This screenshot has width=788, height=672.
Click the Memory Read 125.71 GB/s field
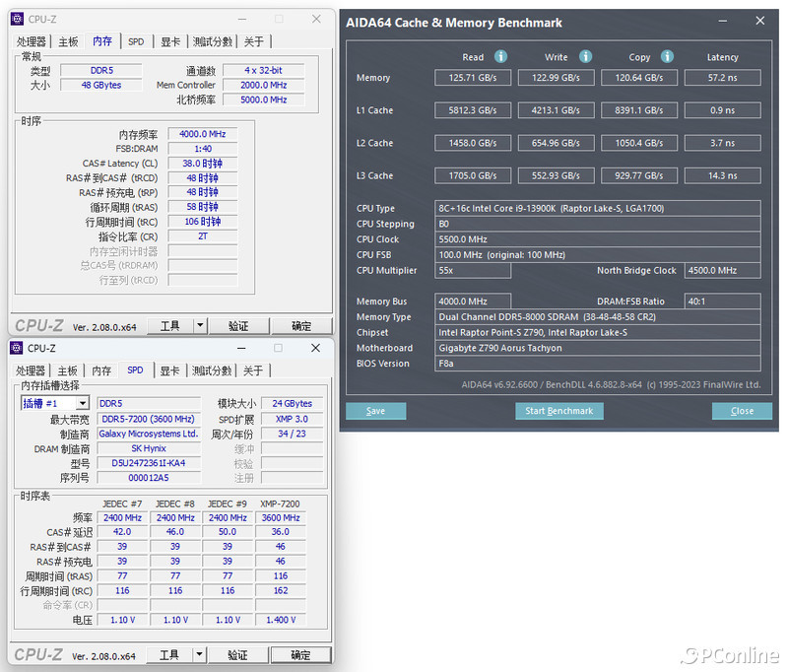(x=473, y=78)
